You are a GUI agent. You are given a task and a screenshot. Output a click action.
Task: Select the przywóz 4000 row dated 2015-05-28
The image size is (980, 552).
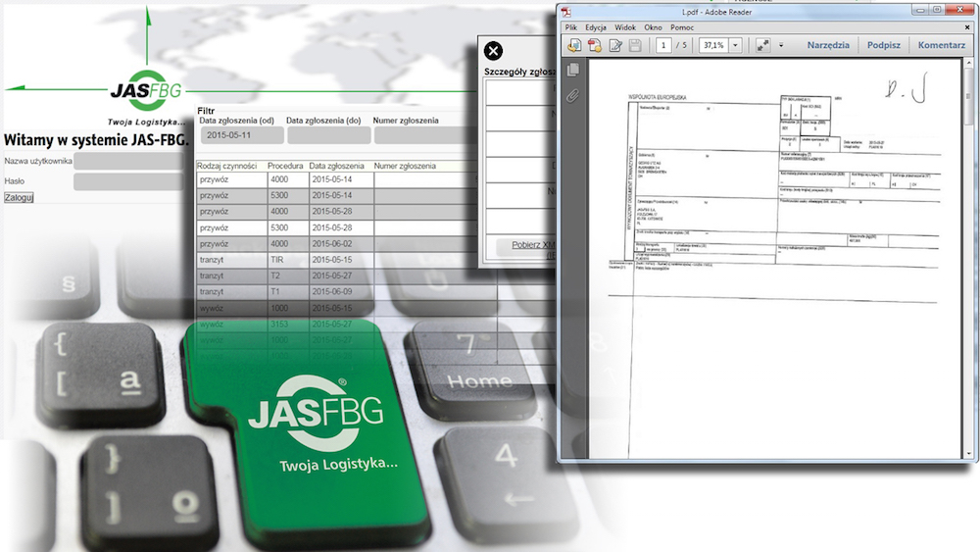coord(337,212)
